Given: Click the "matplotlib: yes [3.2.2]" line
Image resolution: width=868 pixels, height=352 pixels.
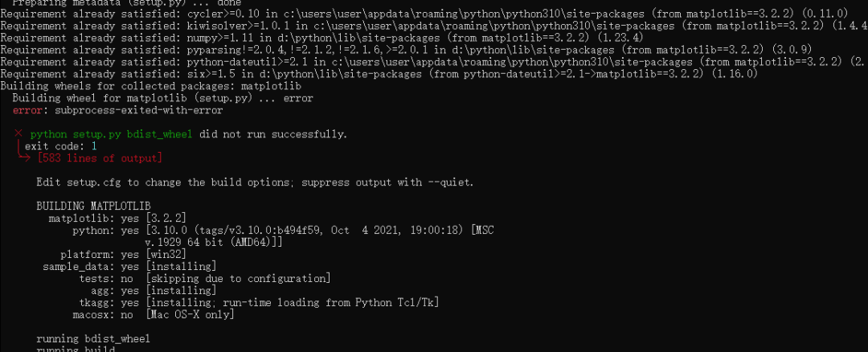Looking at the screenshot, I should point(117,219).
